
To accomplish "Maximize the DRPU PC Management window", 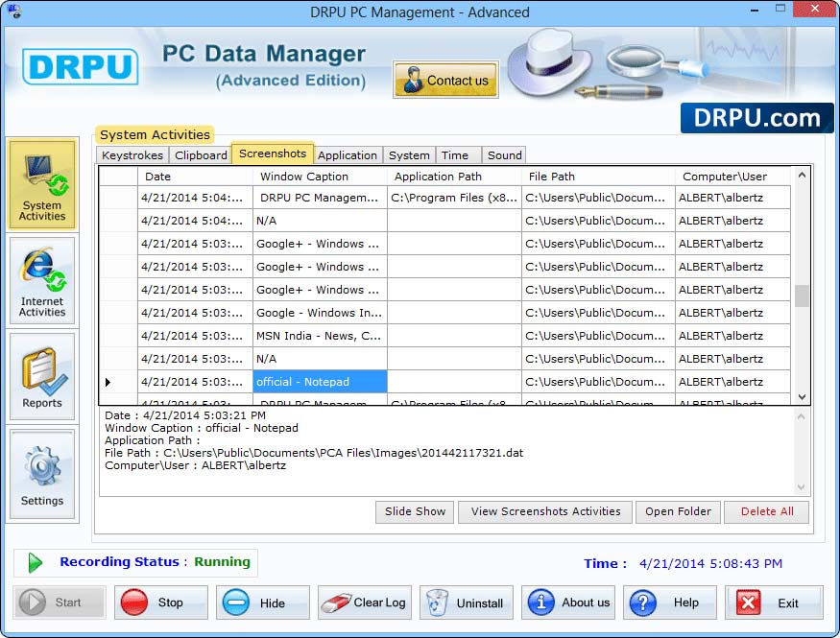I will pyautogui.click(x=780, y=9).
